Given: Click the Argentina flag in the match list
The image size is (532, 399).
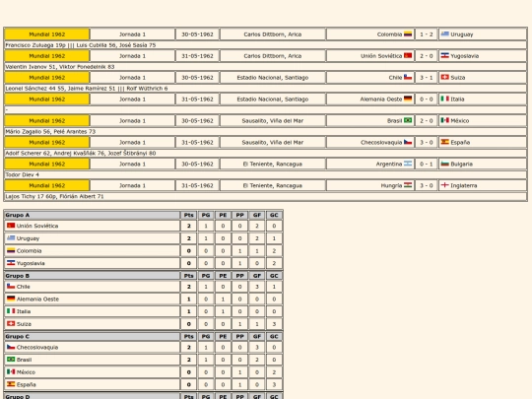Looking at the screenshot, I should click(408, 164).
